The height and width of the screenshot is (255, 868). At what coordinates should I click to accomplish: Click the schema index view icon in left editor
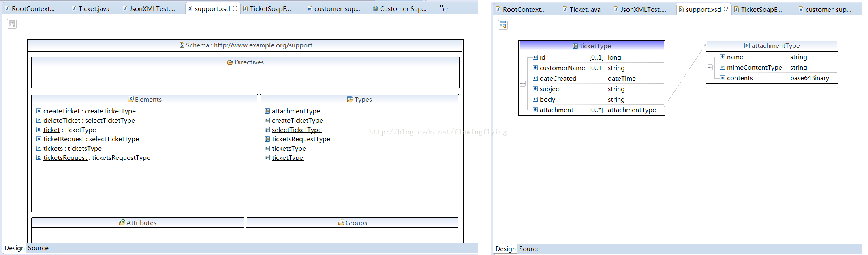click(x=12, y=24)
